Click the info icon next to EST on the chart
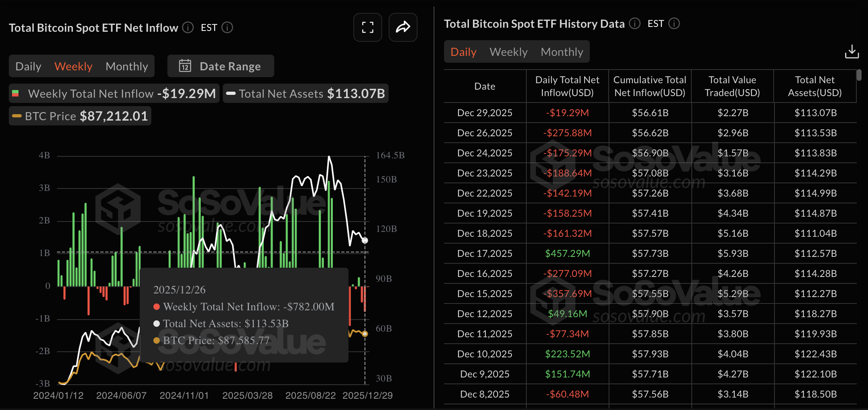 (x=228, y=28)
